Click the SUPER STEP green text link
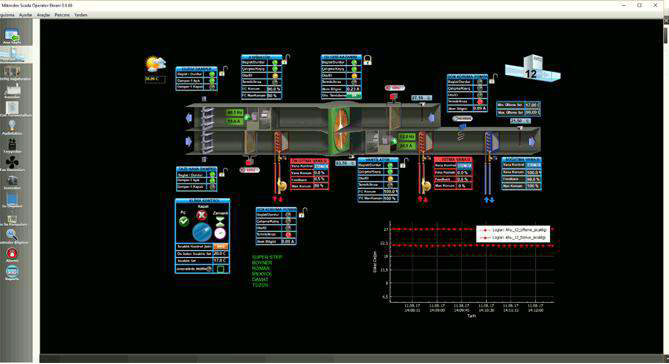669x364 pixels. point(267,257)
